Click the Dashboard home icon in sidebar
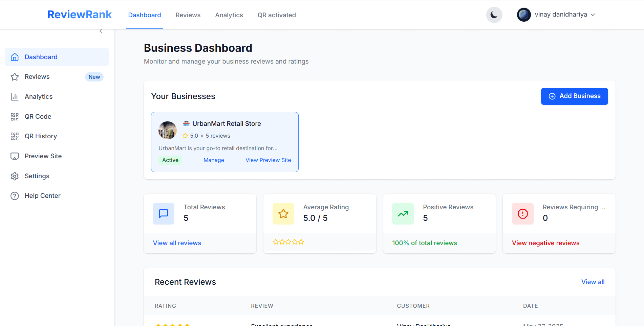 (15, 57)
